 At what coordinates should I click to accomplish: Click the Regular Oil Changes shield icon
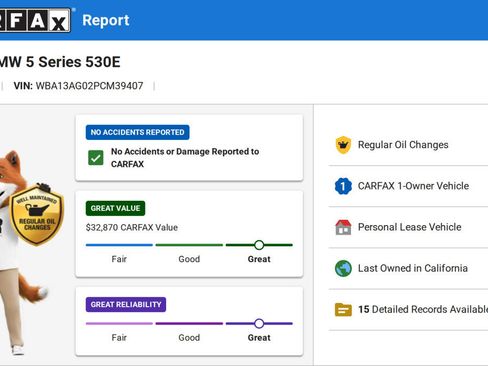coord(343,145)
